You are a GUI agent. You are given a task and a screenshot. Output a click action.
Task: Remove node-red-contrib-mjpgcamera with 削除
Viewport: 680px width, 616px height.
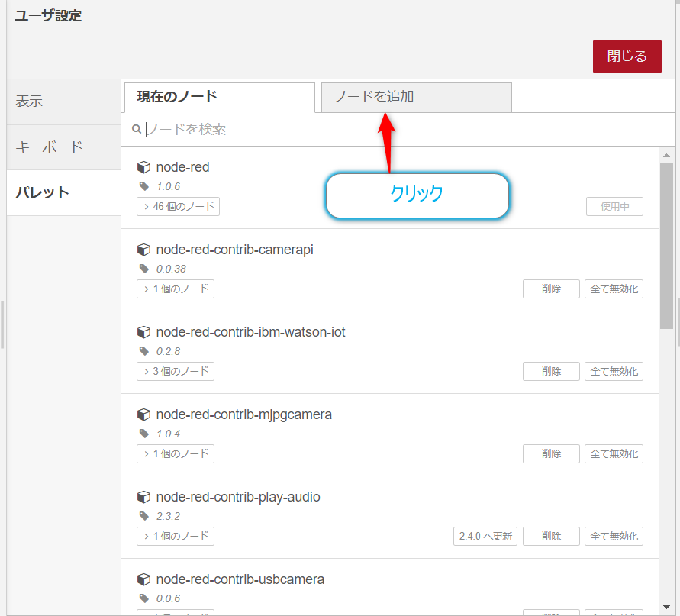pos(551,453)
